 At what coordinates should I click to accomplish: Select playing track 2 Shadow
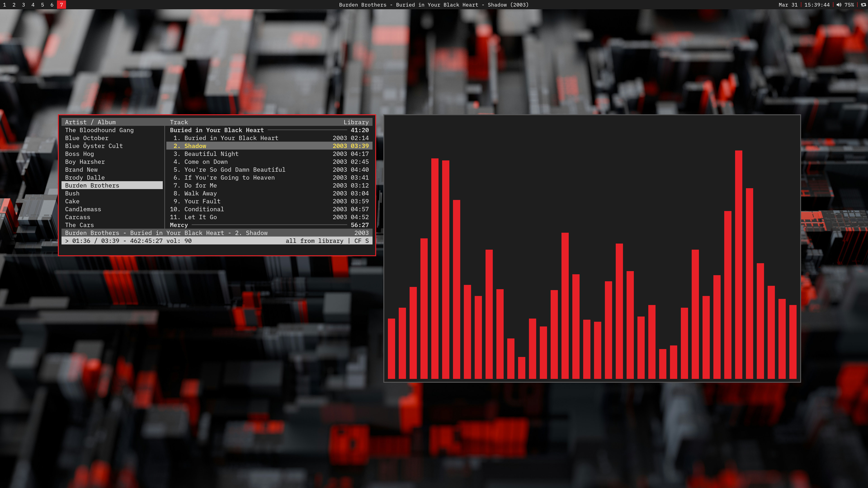click(269, 146)
